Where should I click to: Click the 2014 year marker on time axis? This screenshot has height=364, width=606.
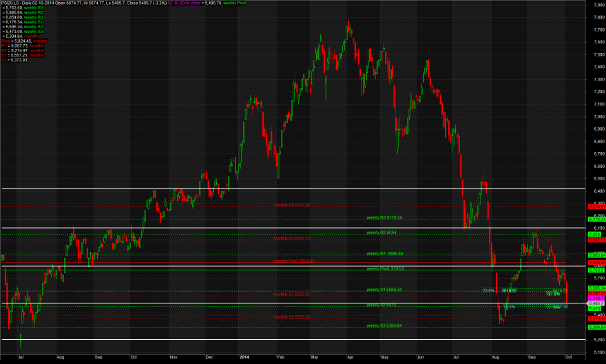244,357
